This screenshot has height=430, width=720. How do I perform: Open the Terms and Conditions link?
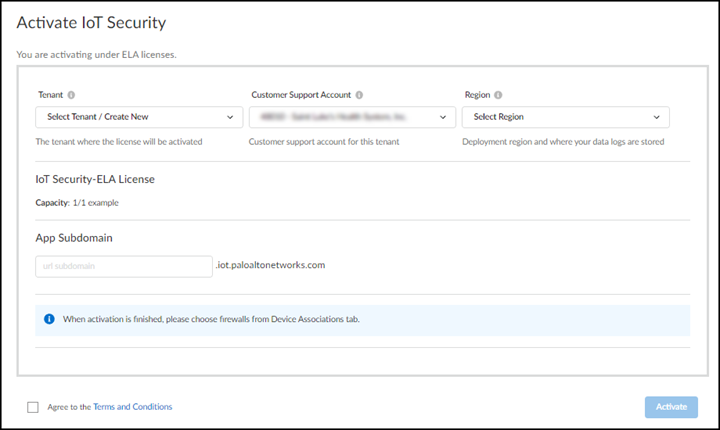click(132, 407)
